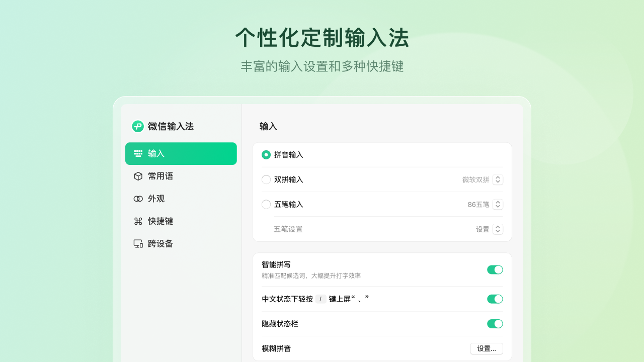
Task: Select 五笔输入 as input mode
Action: click(266, 204)
